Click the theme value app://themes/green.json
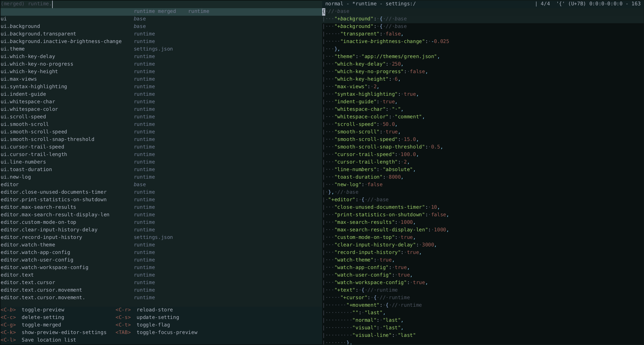Image resolution: width=644 pixels, height=345 pixels. [399, 57]
